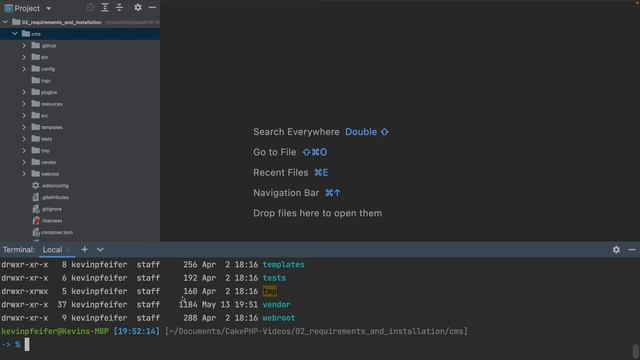Open Project panel gear options
This screenshot has width=640, height=360.
point(138,8)
